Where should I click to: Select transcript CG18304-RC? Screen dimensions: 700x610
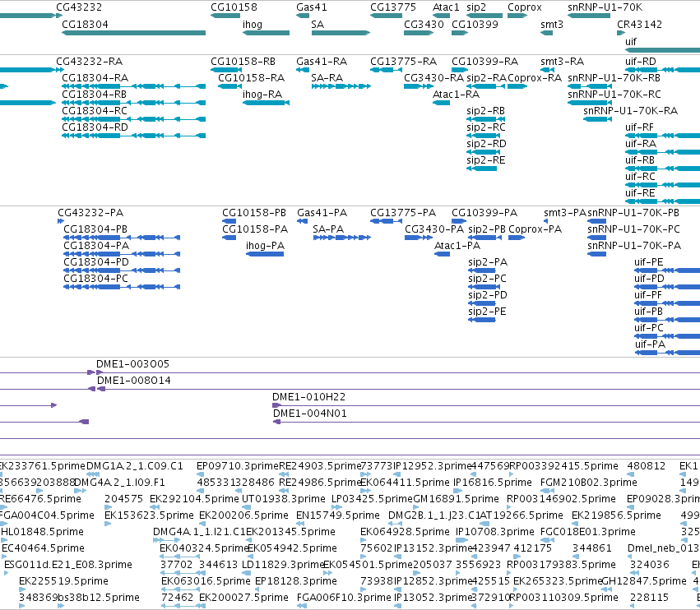133,119
